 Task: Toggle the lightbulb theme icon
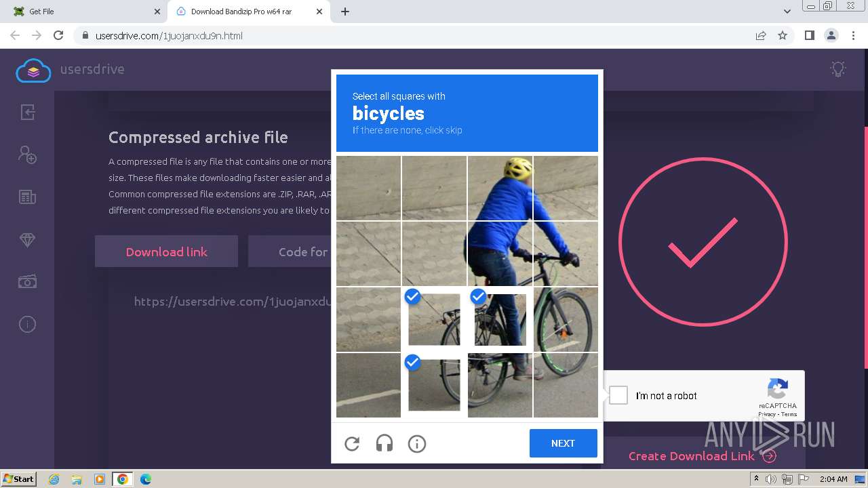[838, 69]
